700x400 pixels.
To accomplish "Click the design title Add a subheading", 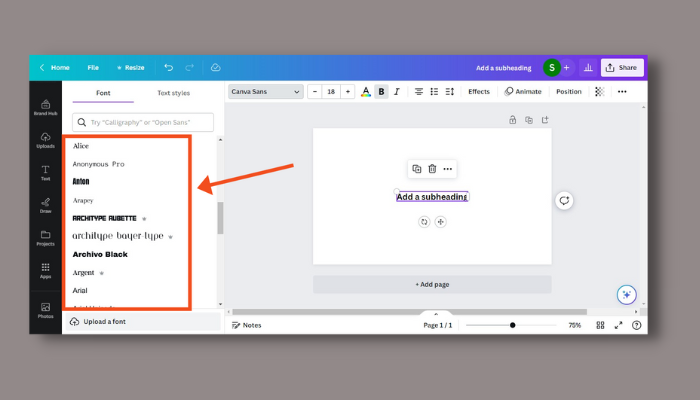I will point(504,68).
